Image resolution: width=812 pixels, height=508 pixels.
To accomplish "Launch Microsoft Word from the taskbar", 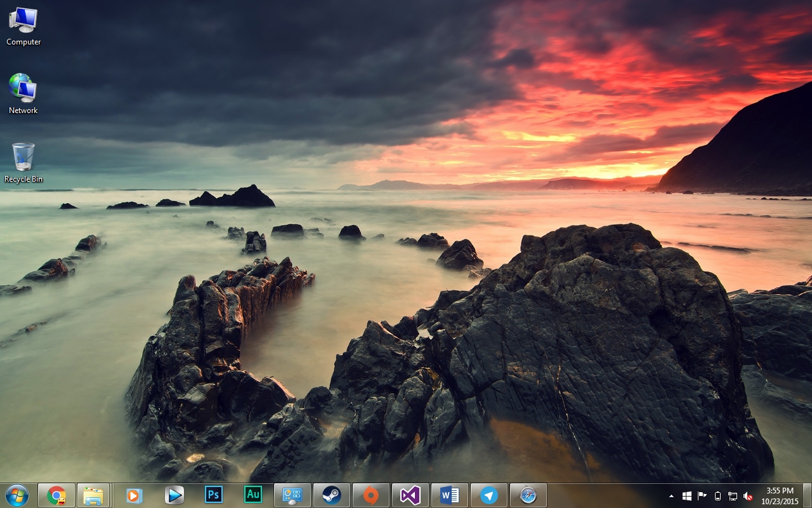I will [x=450, y=495].
